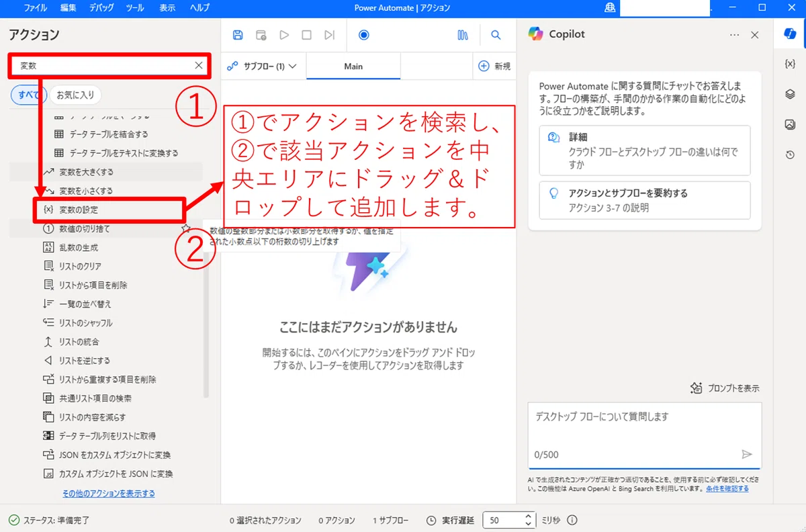
Task: Click the Run flow play icon
Action: 284,35
